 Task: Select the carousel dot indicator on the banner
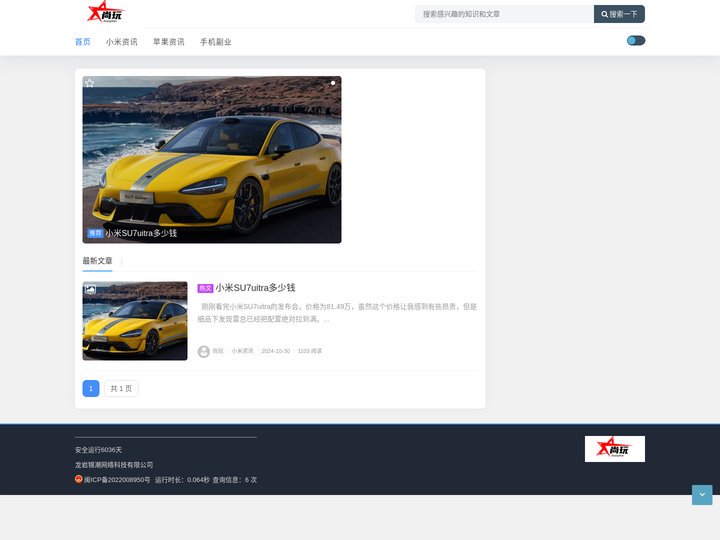333,83
